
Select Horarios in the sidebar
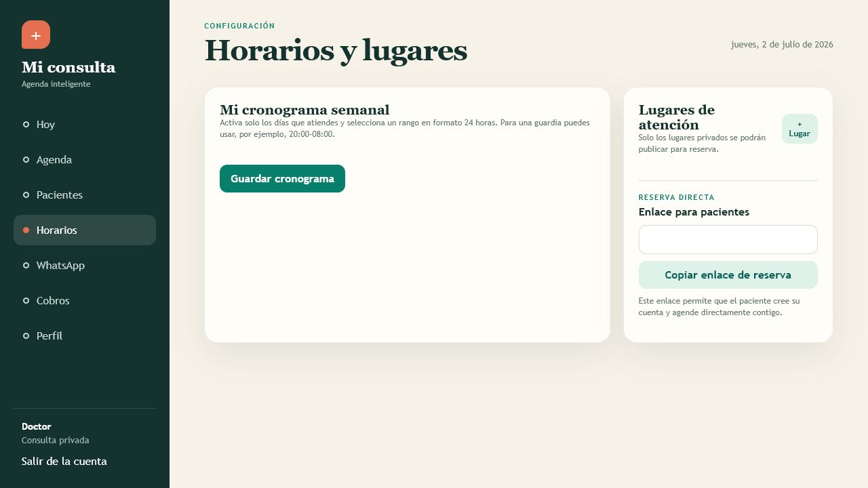click(85, 230)
